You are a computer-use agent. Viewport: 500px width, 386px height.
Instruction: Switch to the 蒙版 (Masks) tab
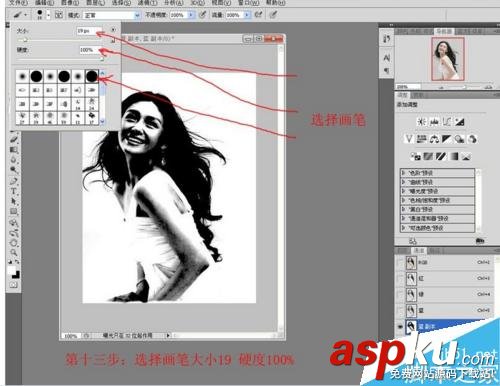click(417, 95)
